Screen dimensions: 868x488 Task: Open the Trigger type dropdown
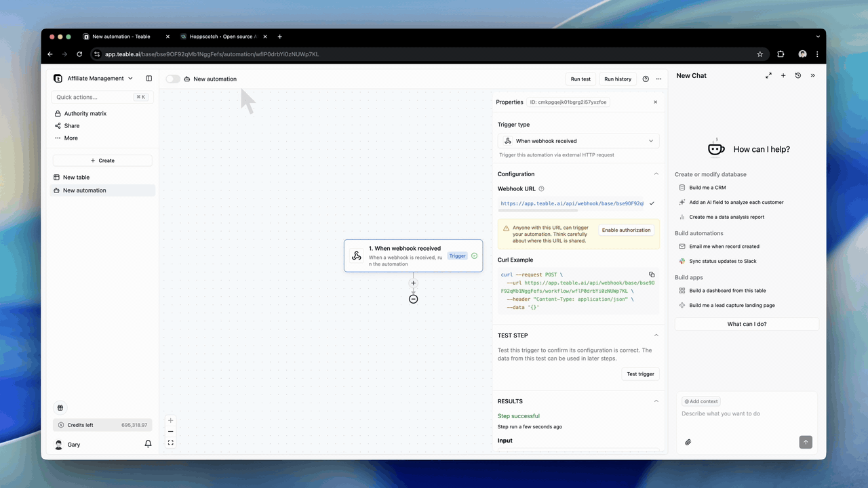coord(578,141)
